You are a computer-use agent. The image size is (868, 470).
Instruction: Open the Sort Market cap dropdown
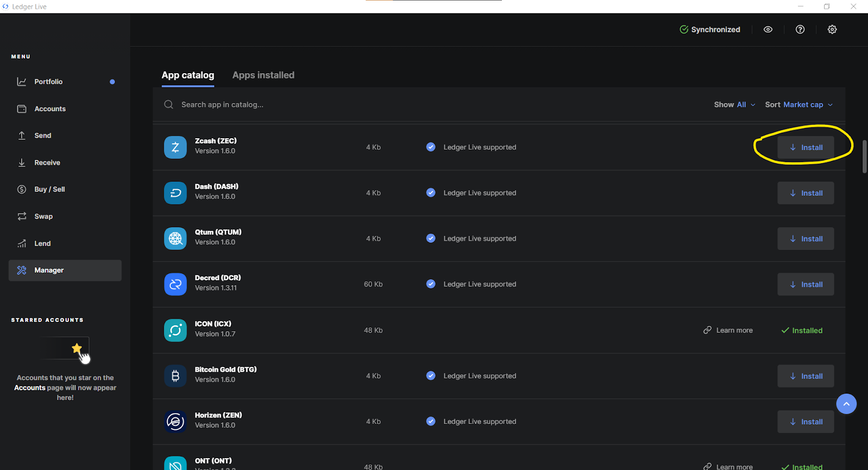799,105
